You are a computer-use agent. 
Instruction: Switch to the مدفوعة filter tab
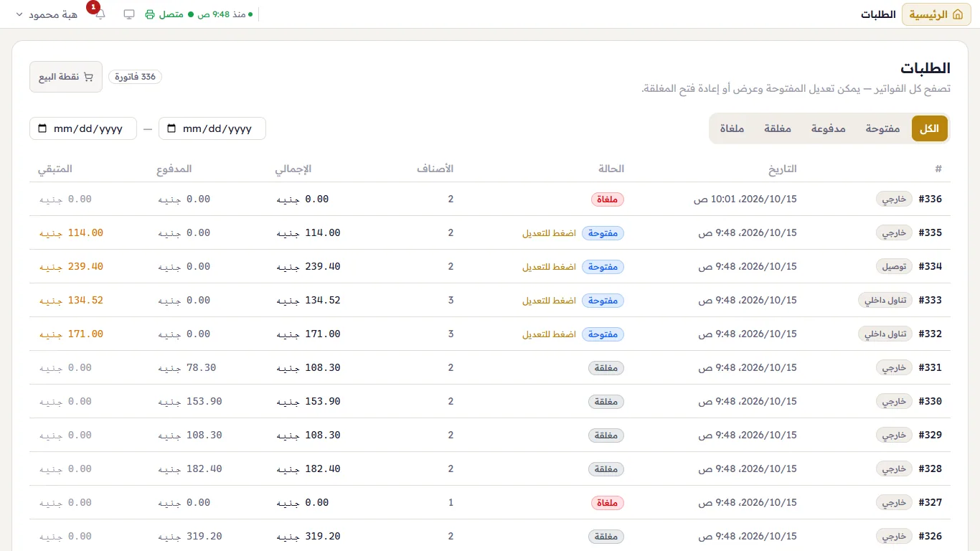tap(829, 128)
